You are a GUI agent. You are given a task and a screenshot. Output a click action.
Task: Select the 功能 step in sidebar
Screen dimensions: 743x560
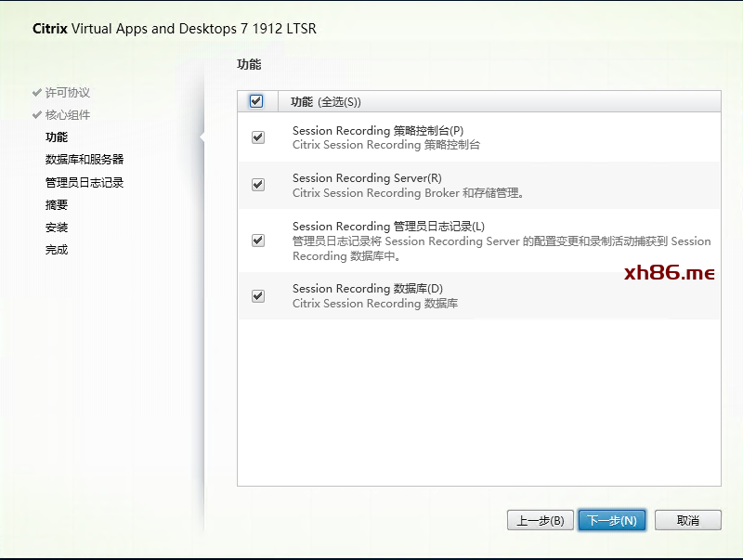pyautogui.click(x=57, y=137)
